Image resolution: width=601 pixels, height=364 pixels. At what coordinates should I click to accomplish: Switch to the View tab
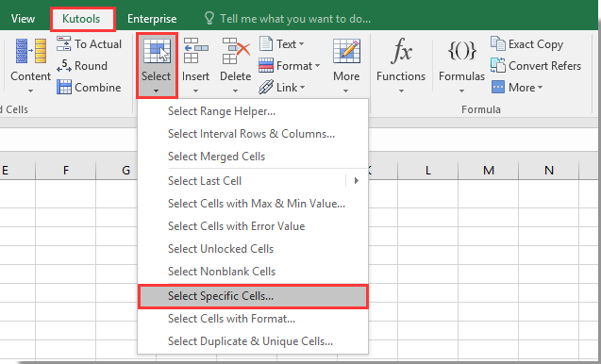tap(23, 19)
